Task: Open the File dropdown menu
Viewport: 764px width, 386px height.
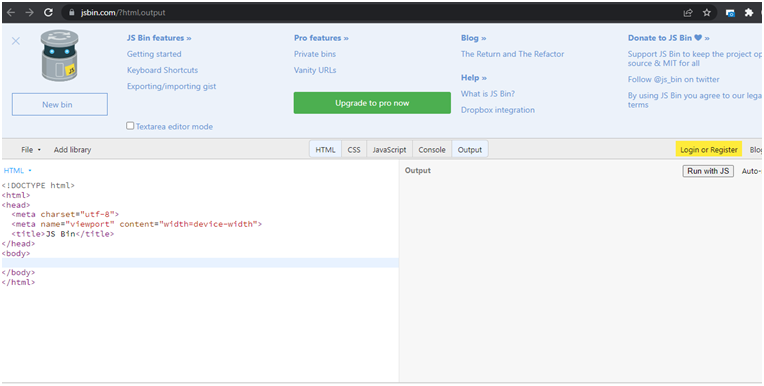Action: click(x=31, y=150)
